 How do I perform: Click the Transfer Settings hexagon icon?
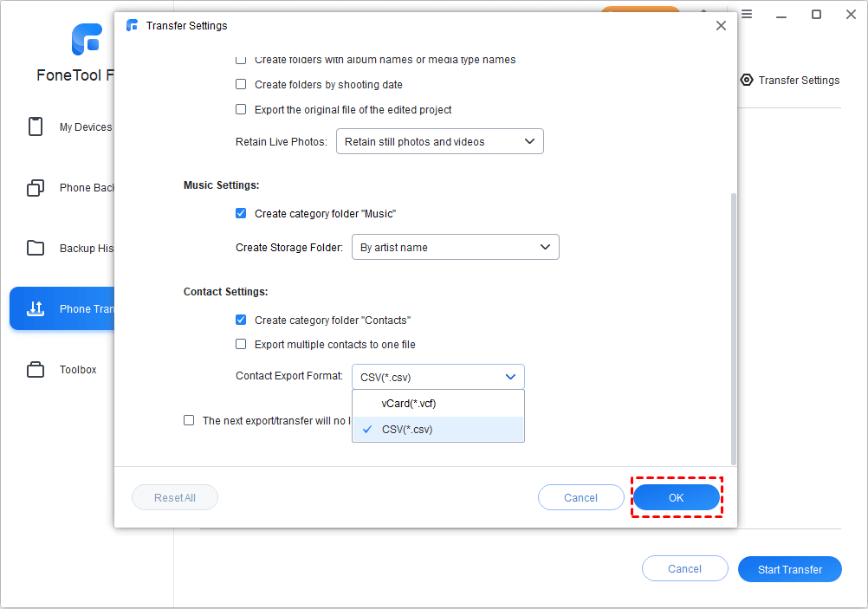coord(747,80)
